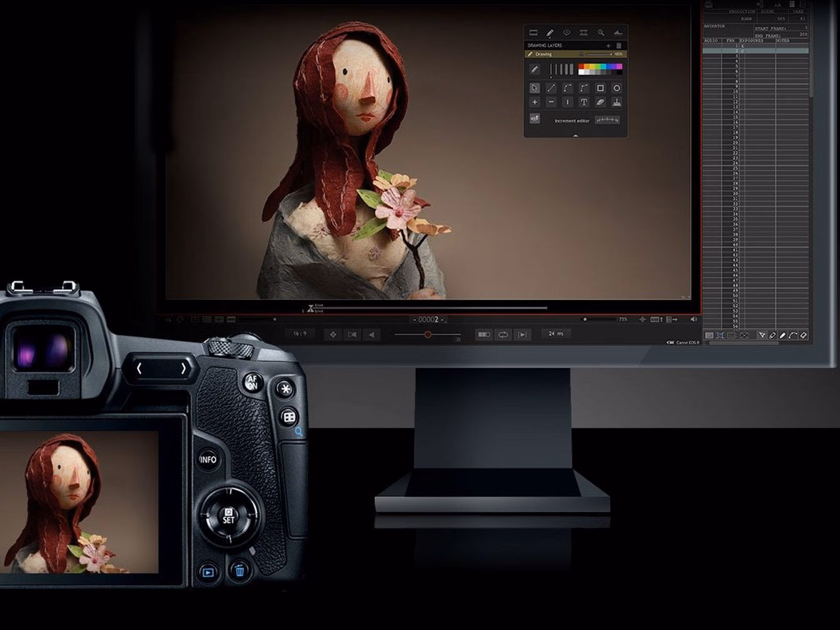Switch to the letterbox/mask tab of the overlay toolbar
The width and height of the screenshot is (840, 630).
535,32
